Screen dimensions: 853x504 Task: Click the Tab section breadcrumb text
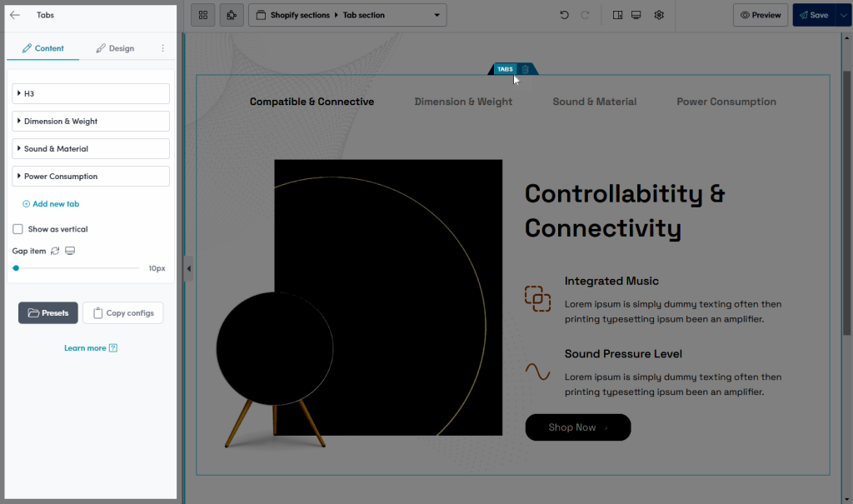(363, 15)
